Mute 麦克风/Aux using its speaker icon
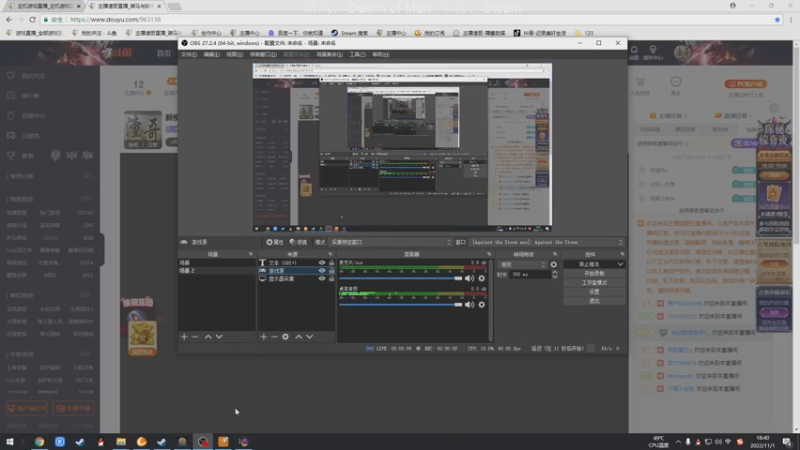This screenshot has height=450, width=800. (469, 279)
